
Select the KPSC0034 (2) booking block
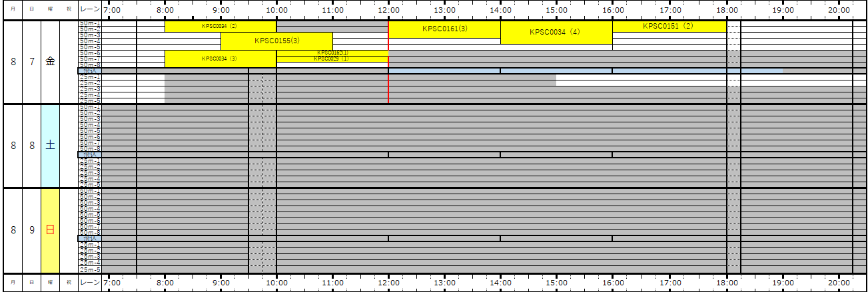[220, 26]
